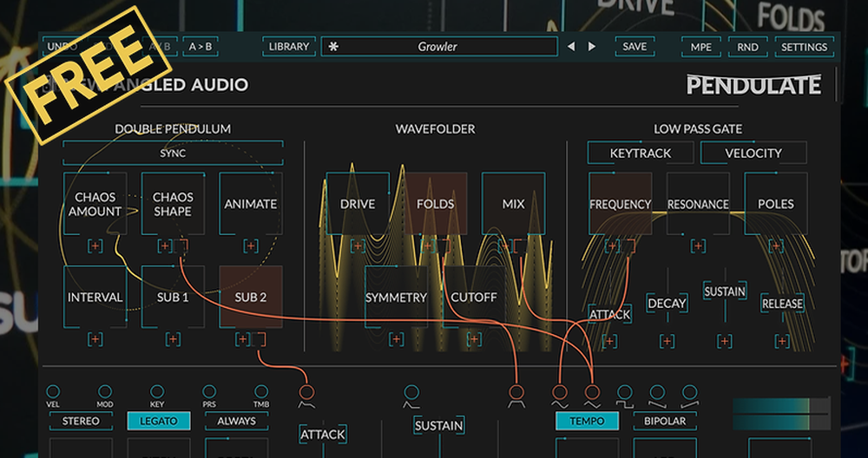Select the MOD wheel source circle

pyautogui.click(x=105, y=391)
